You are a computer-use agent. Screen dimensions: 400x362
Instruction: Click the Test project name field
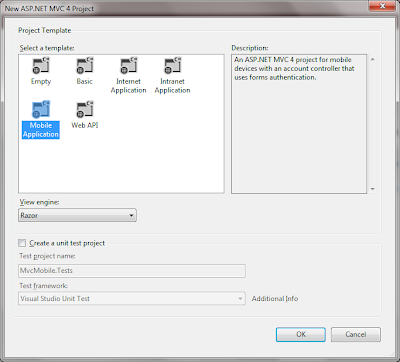point(132,271)
